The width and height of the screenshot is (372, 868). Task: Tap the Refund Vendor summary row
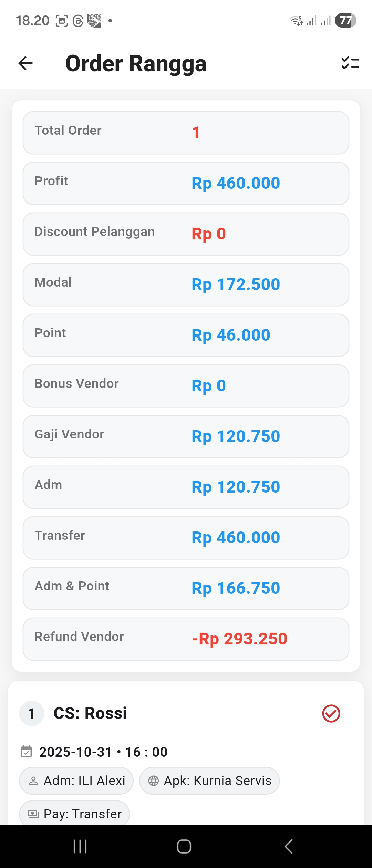(186, 639)
